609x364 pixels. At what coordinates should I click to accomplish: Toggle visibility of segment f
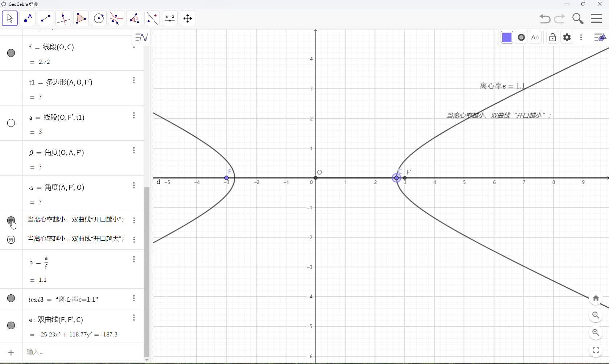tap(11, 53)
